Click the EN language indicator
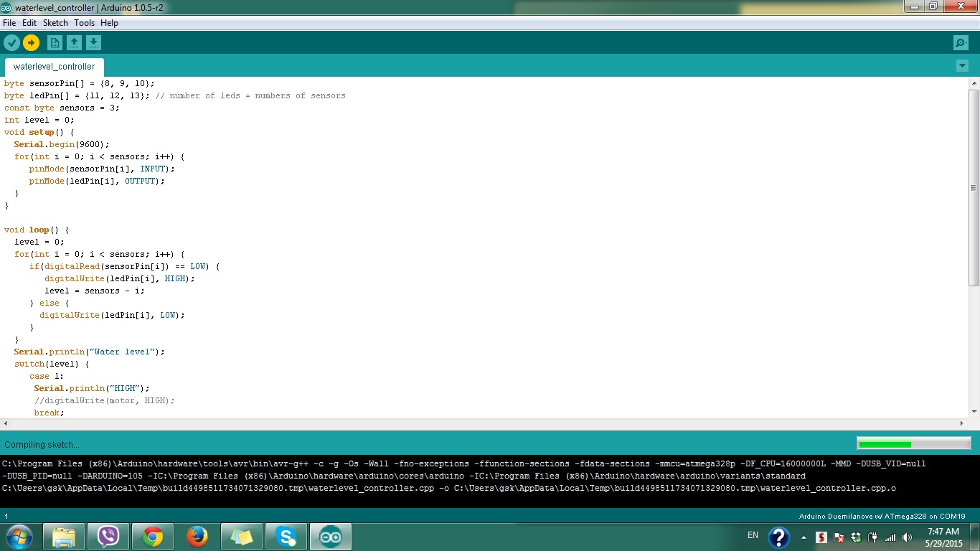The image size is (980, 551). (753, 535)
